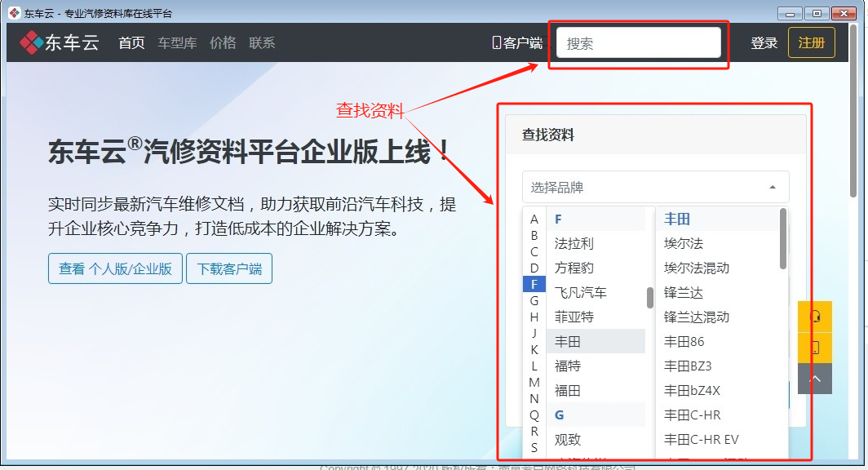Screen dimensions: 868x470
Task: Choose model 埃尔法
Action: tap(717, 244)
